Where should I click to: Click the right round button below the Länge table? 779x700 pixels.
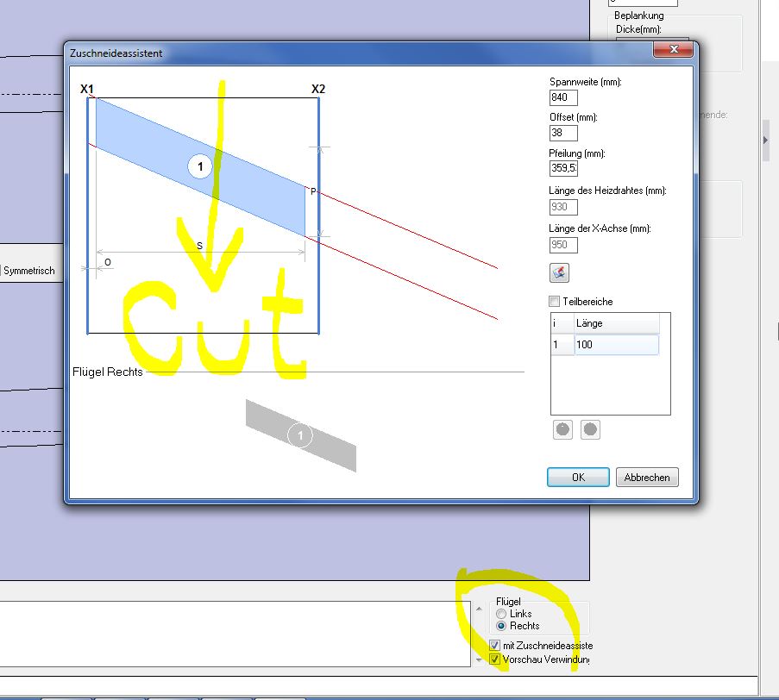[590, 429]
